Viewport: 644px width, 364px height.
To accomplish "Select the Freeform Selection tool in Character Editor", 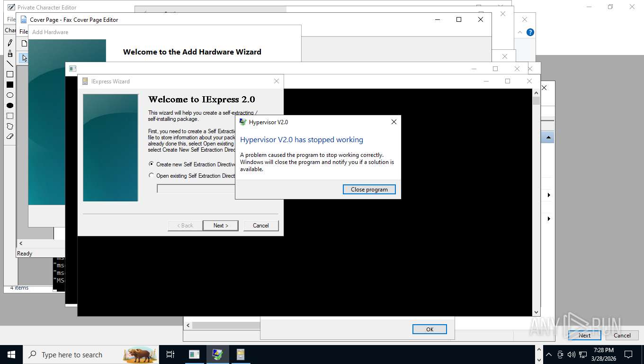I will (x=10, y=127).
